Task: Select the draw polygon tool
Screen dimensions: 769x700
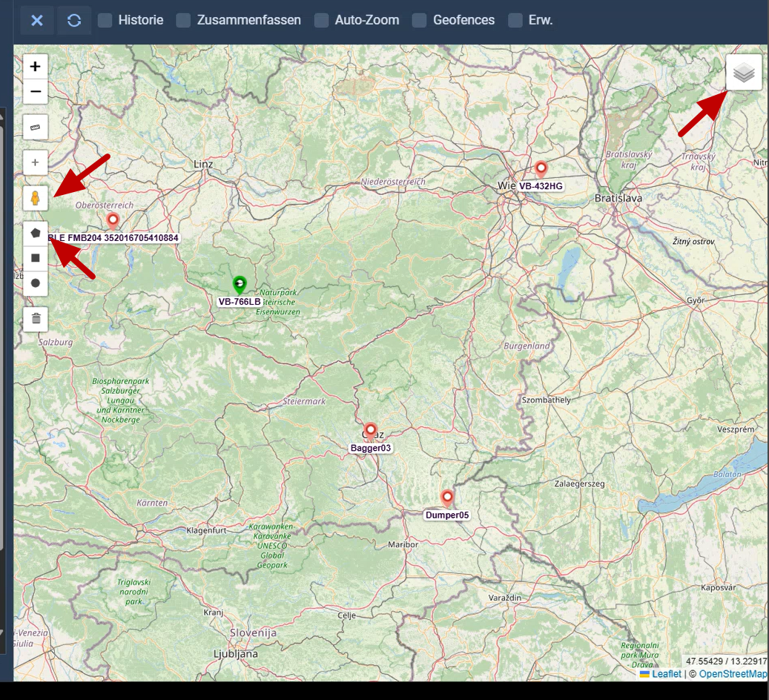Action: [35, 233]
